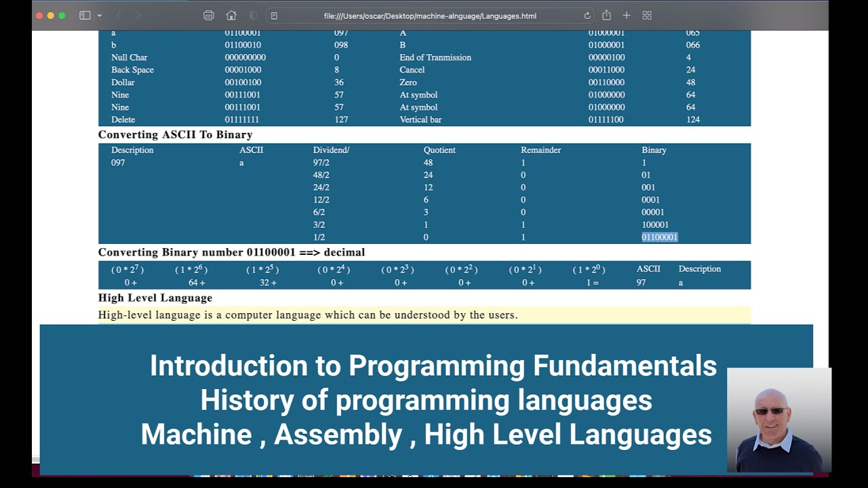Go forward to the next page
Screen dimensions: 868x488
[x=138, y=16]
